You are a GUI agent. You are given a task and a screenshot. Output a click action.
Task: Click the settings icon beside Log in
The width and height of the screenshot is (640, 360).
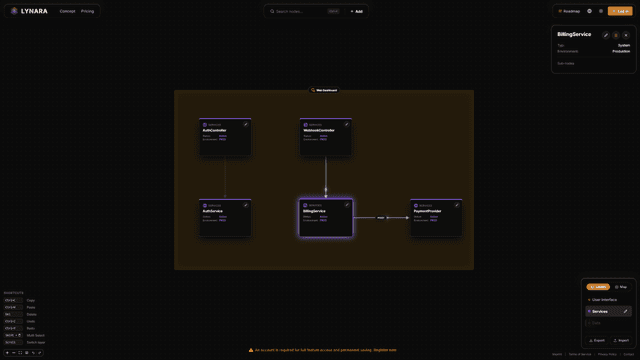[x=601, y=11]
